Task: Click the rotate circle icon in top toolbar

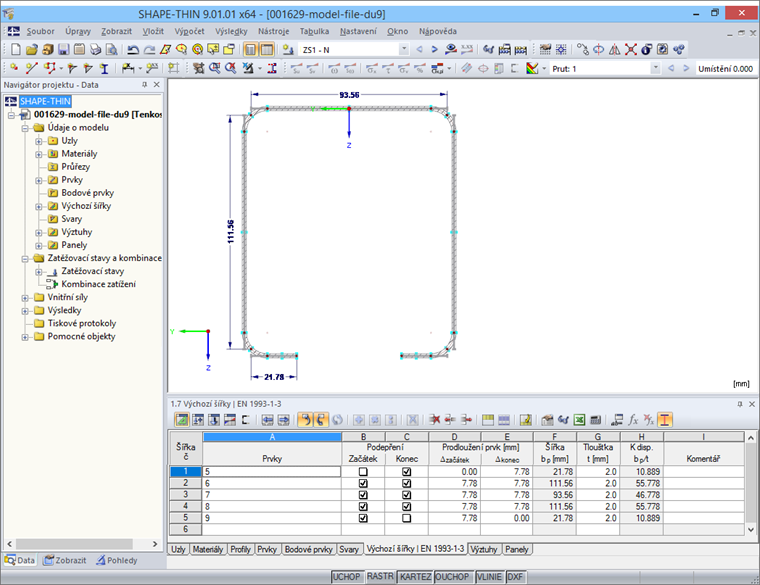Action: tap(599, 49)
